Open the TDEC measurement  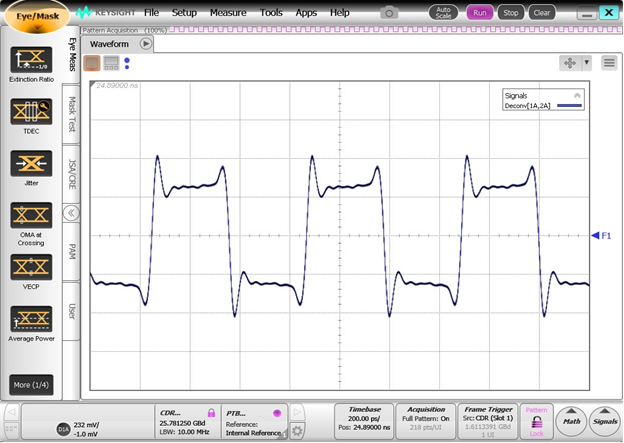tap(31, 112)
